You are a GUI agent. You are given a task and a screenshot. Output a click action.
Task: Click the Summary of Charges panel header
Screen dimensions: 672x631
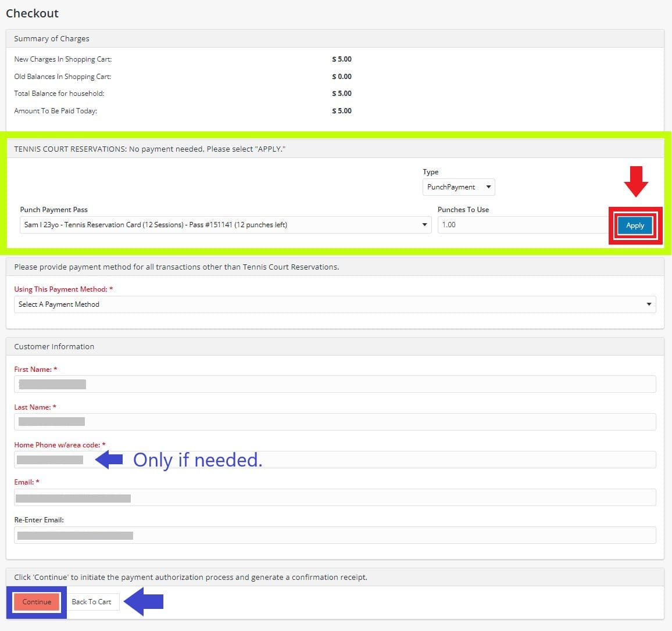[52, 39]
